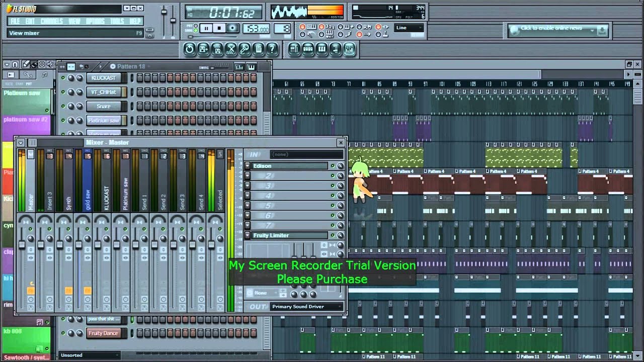Open the Line snap dropdown

pos(409,28)
